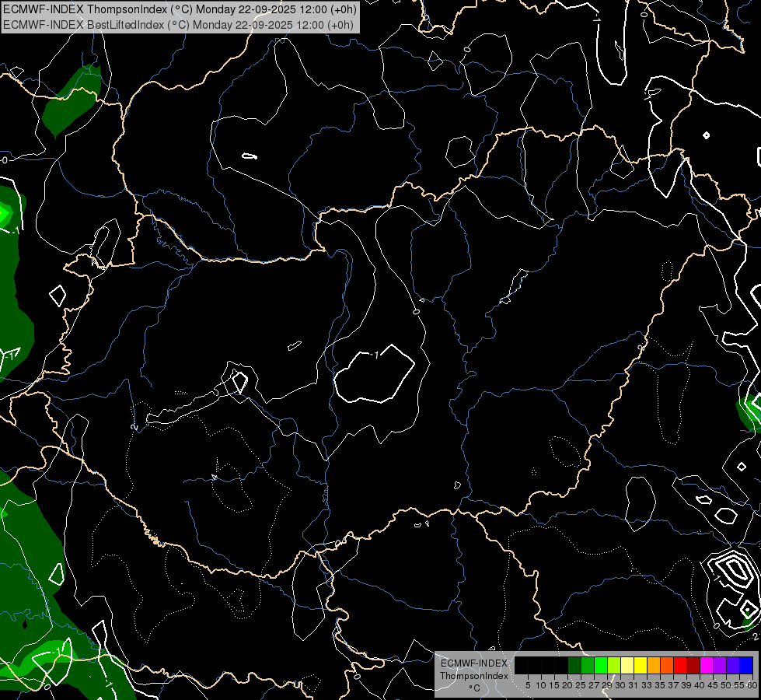Screen dimensions: 761x700
Task: Click the legend tick label 35
Action: click(660, 685)
